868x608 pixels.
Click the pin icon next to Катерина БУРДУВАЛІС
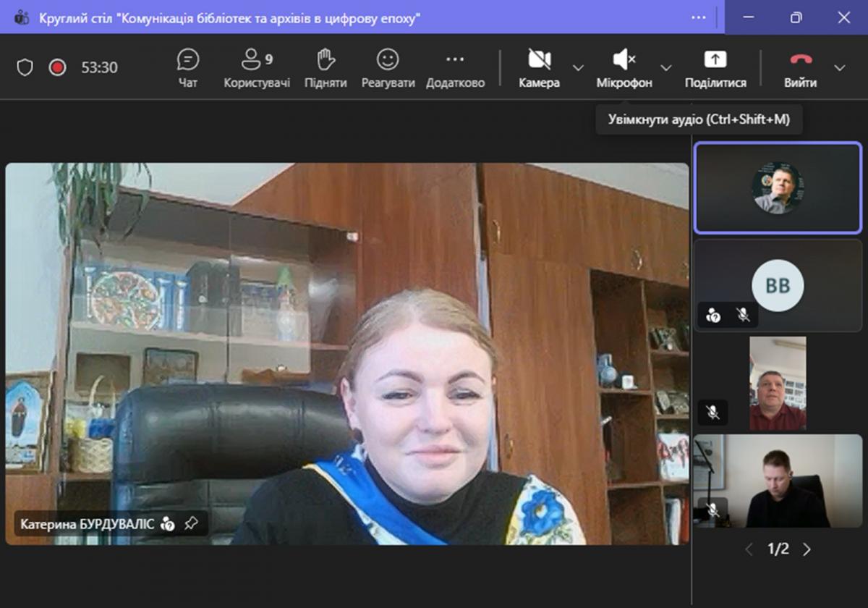pos(191,523)
